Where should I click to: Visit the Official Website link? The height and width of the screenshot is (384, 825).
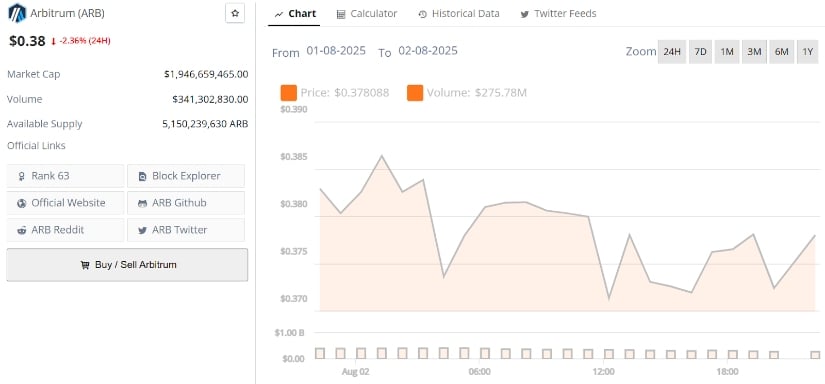tap(66, 203)
